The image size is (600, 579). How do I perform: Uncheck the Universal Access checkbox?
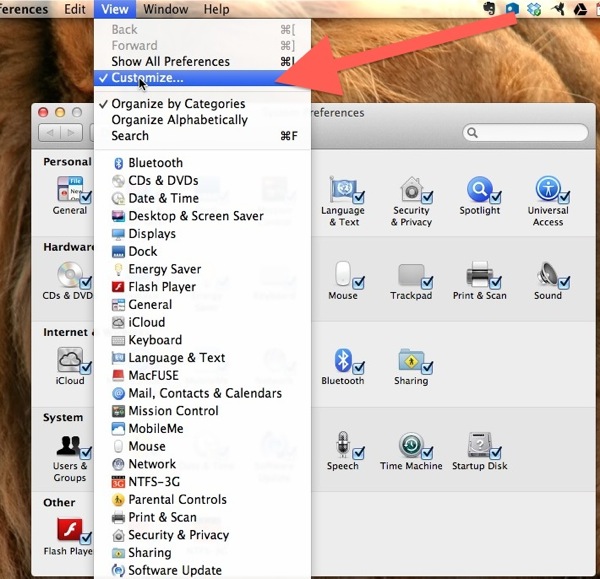[564, 197]
